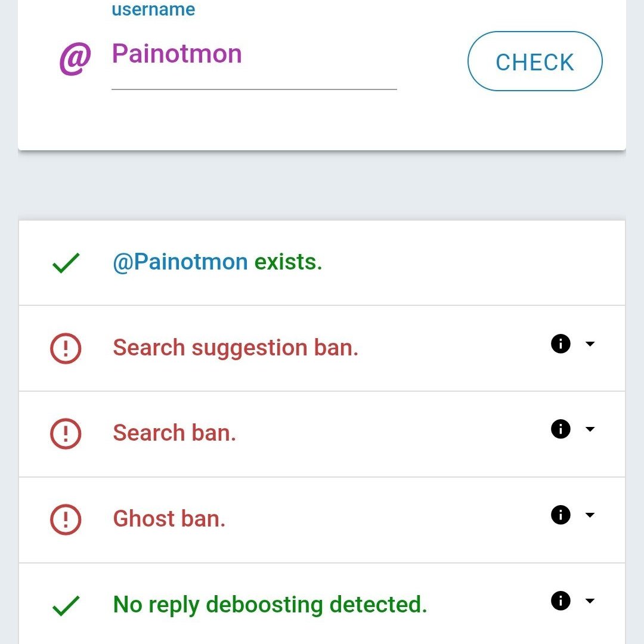This screenshot has width=644, height=644.
Task: Expand Search ban details arrow
Action: pyautogui.click(x=590, y=429)
